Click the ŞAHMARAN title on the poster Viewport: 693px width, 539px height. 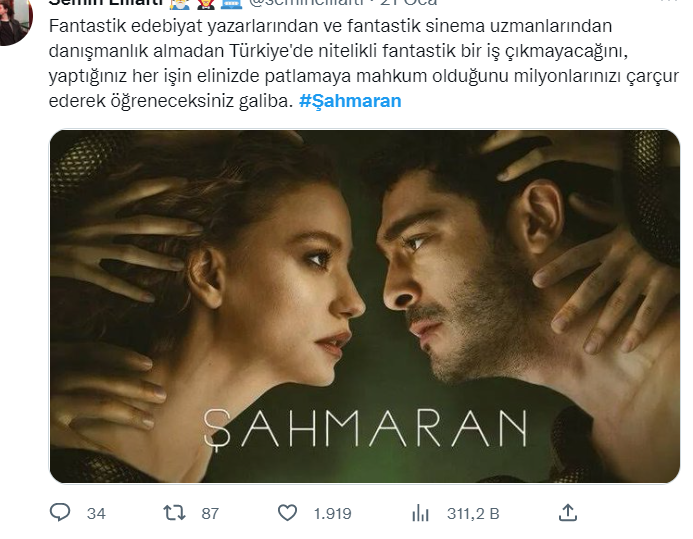365,428
